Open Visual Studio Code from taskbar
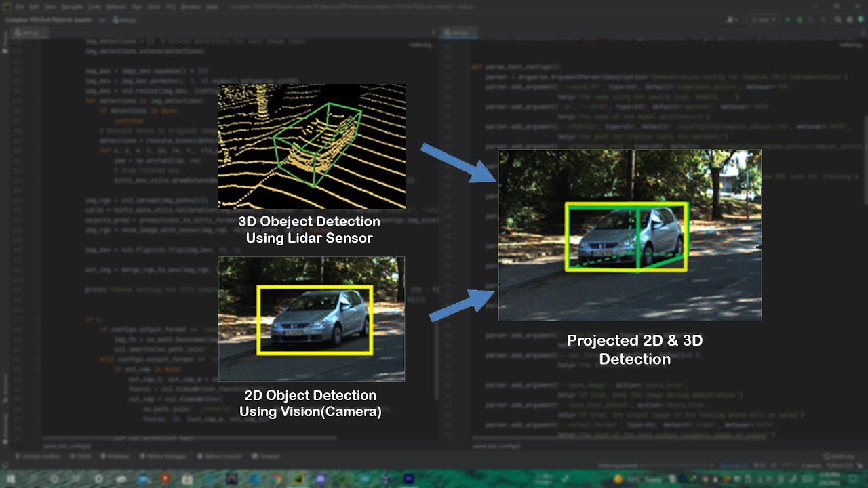Screen dimensions: 868x488 [x=254, y=479]
